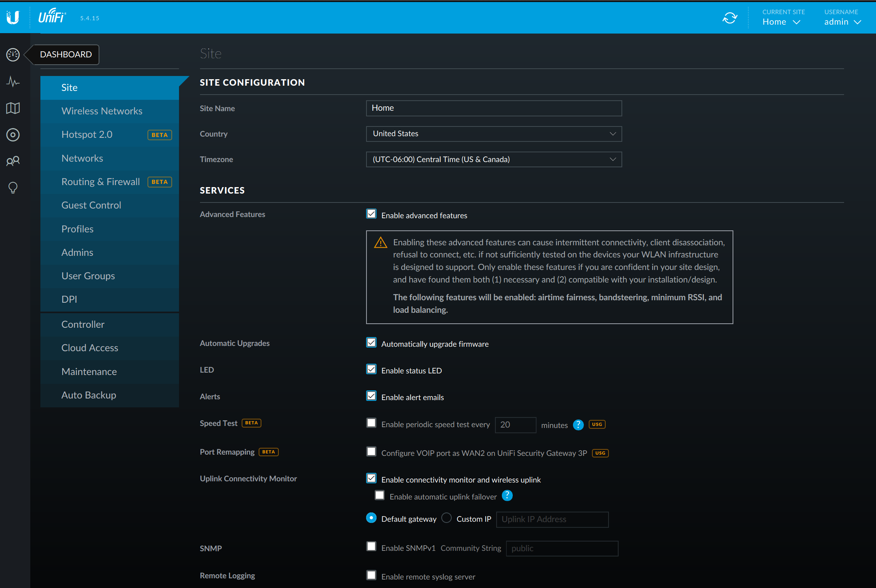Go to Wireless Networks settings
Viewport: 876px width, 588px height.
coord(102,111)
